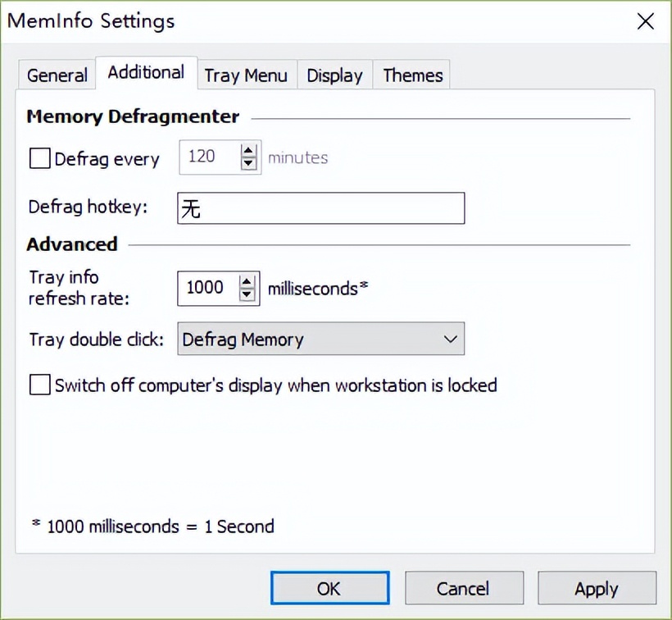Viewport: 672px width, 620px height.
Task: Close the MemInfo Settings window
Action: pyautogui.click(x=646, y=21)
